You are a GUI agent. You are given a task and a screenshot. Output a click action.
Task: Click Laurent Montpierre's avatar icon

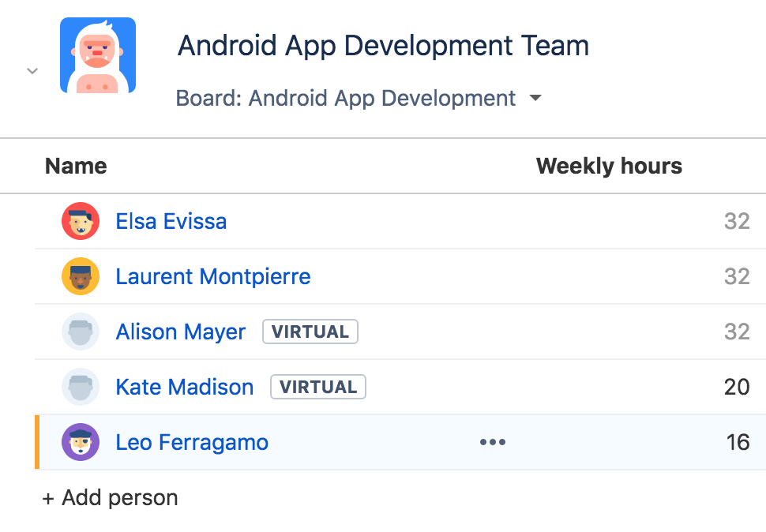[81, 276]
